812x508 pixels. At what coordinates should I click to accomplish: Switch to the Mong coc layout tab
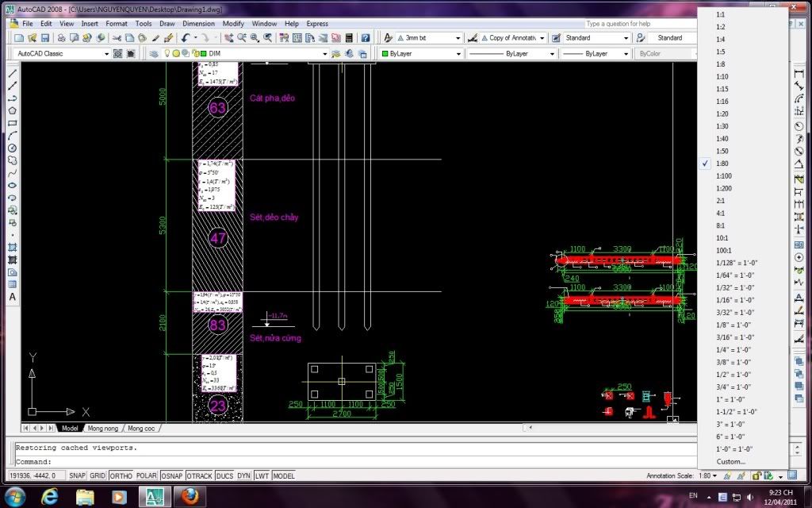tap(141, 428)
